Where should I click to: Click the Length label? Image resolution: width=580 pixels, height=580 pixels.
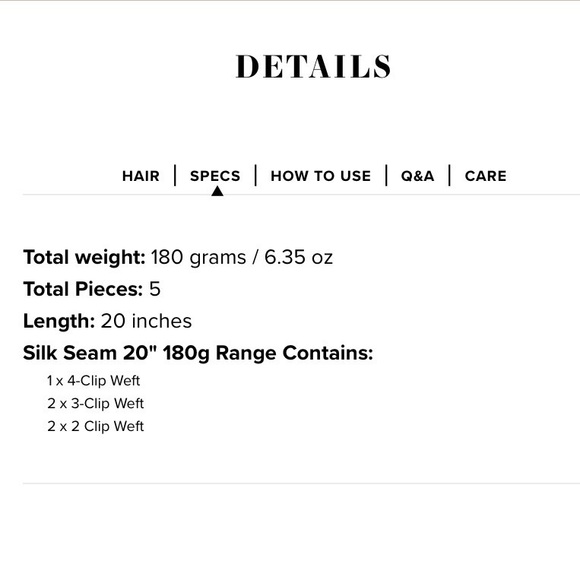[59, 321]
